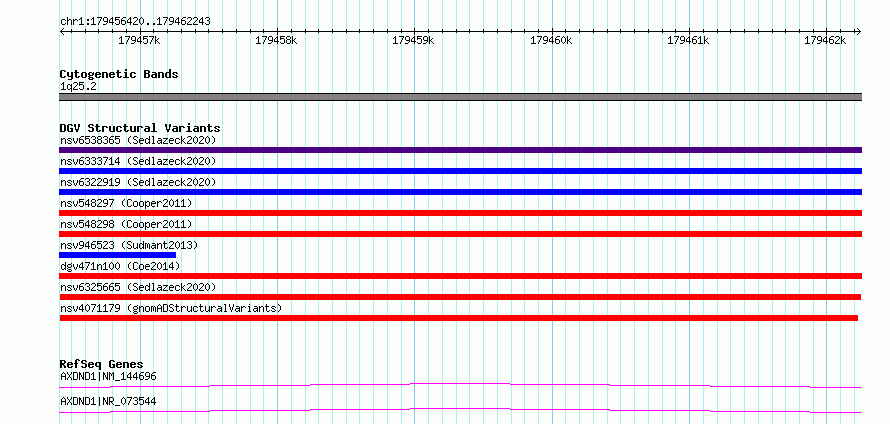Select the DGV Structural Variants track title
This screenshot has width=890, height=424.
pyautogui.click(x=140, y=128)
